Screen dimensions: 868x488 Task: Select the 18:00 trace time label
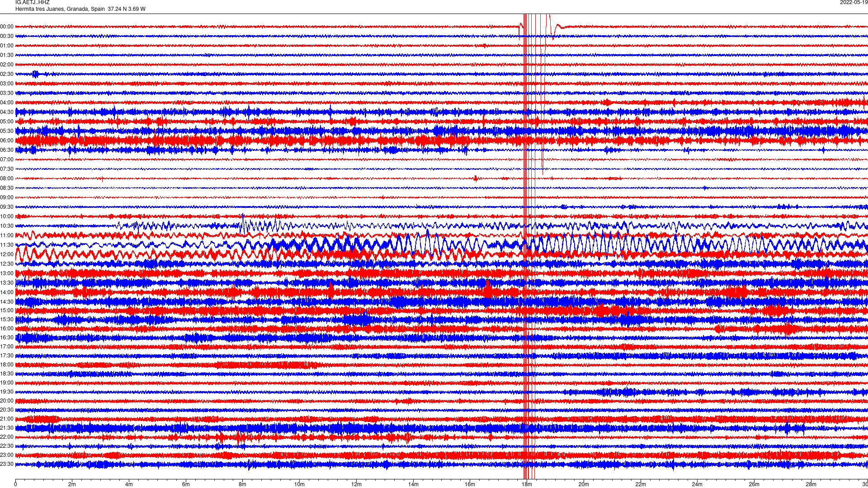tap(7, 365)
